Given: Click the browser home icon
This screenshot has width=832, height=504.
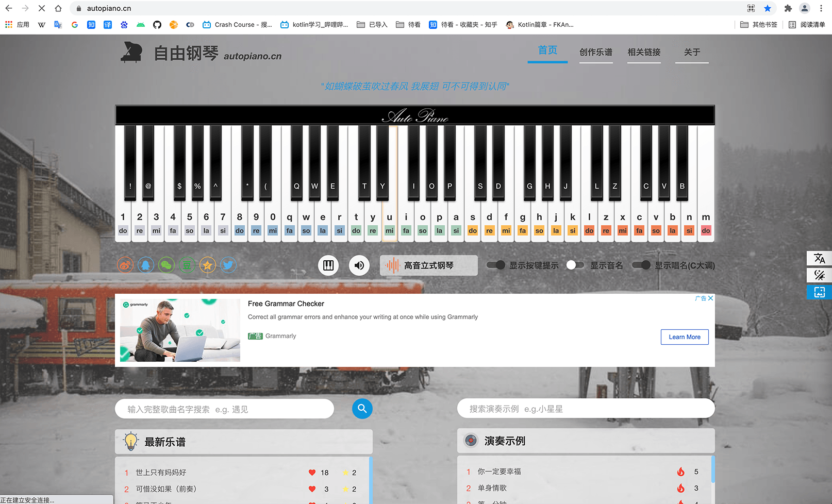Looking at the screenshot, I should (x=58, y=8).
